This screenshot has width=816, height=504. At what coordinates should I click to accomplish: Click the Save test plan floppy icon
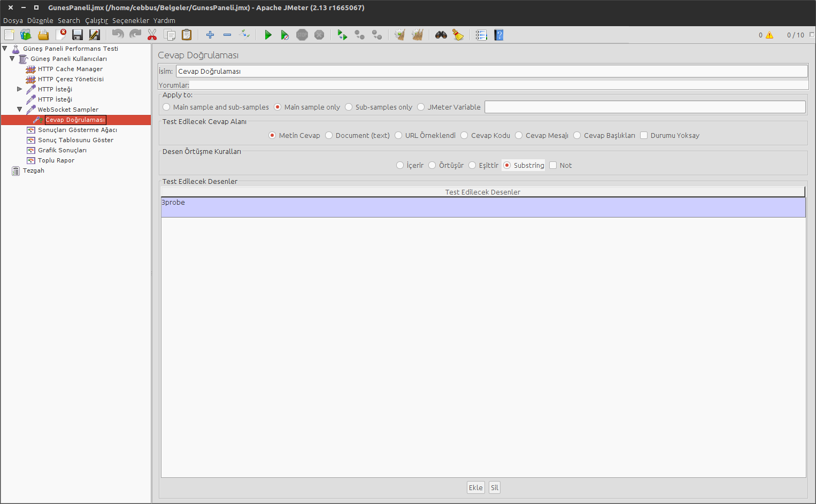[78, 35]
